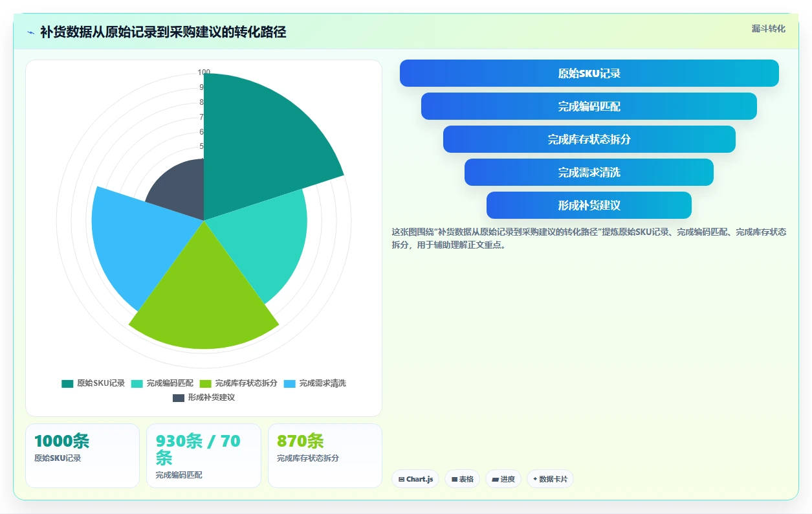Click the 完成编码匹配 caption under 930条 / 70条

(x=179, y=475)
